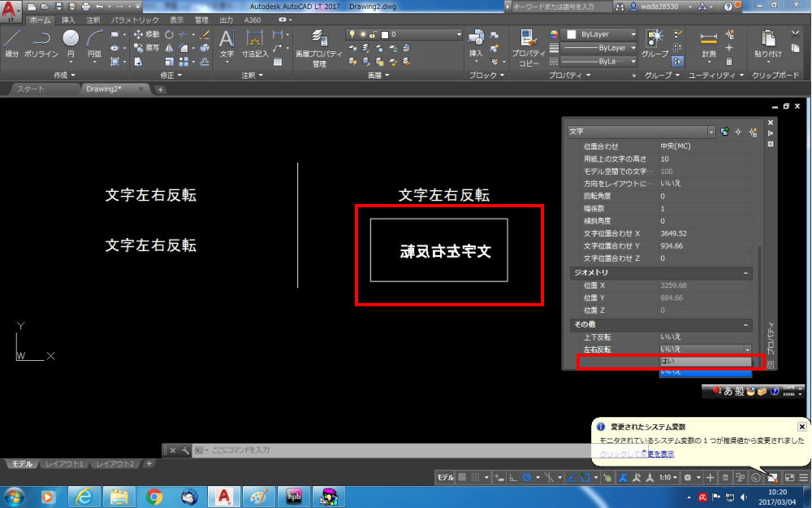Image resolution: width=812 pixels, height=508 pixels.
Task: Click the Insert block (挿入) icon
Action: [x=476, y=43]
